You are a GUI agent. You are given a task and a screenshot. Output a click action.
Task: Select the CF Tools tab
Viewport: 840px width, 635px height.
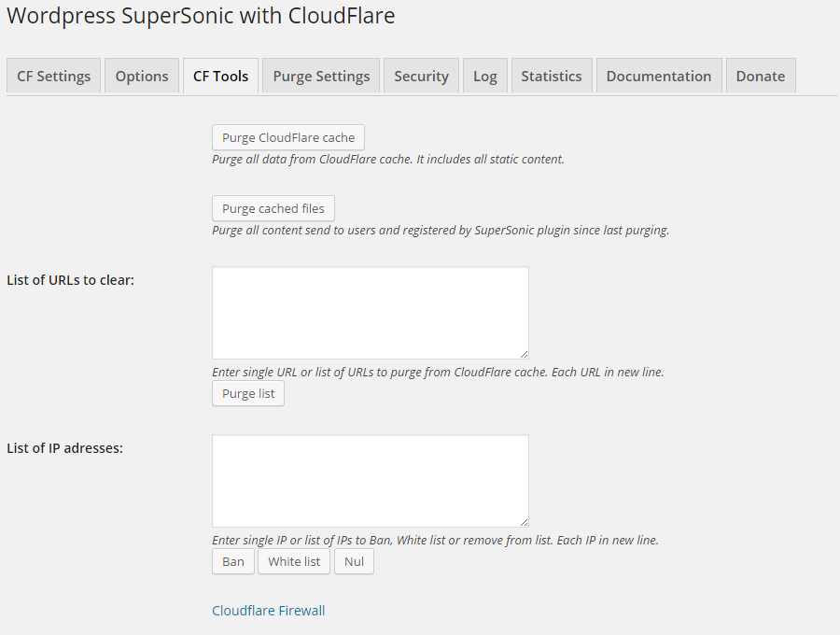220,77
